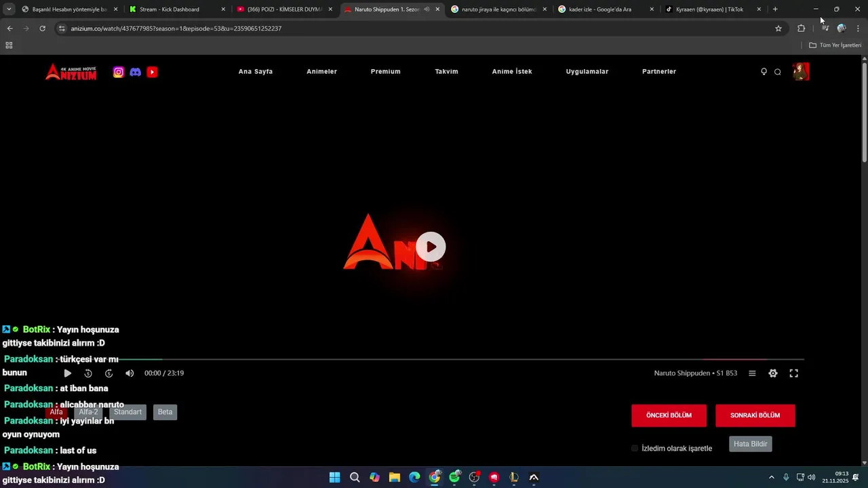
Task: Click the lightbulb icon in the site header
Action: pyautogui.click(x=764, y=72)
